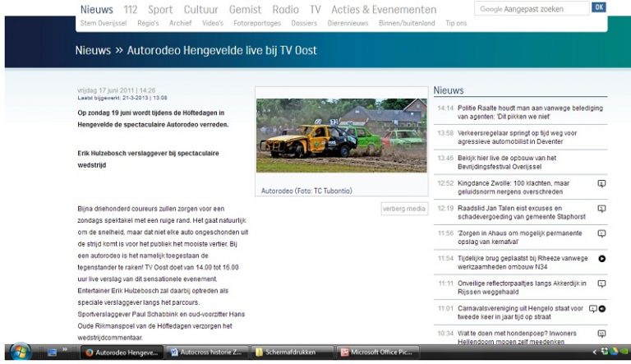Viewport: 631px width, 364px height.
Task: Click comment icon beside Kingdance Zwolle item
Action: tap(601, 183)
